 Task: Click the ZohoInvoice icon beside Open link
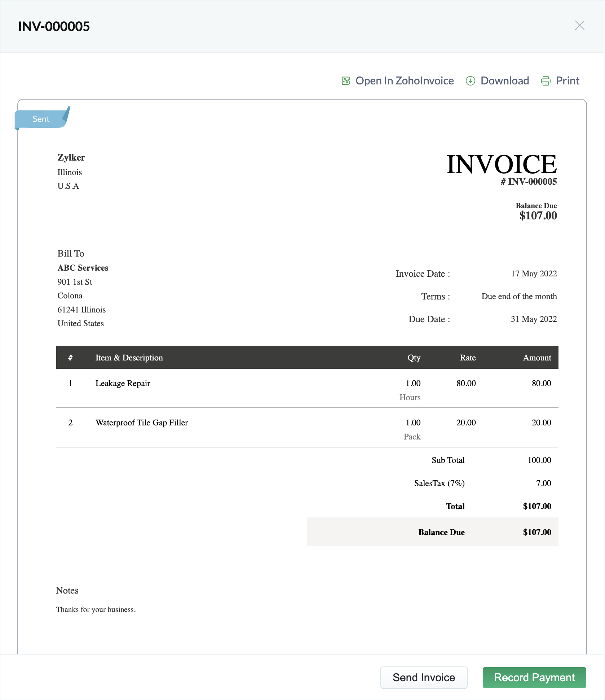click(x=346, y=81)
